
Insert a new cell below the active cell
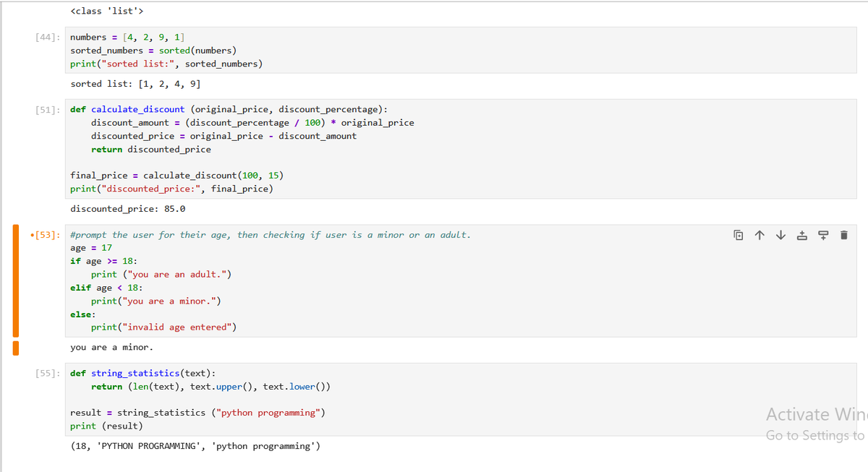tap(822, 235)
